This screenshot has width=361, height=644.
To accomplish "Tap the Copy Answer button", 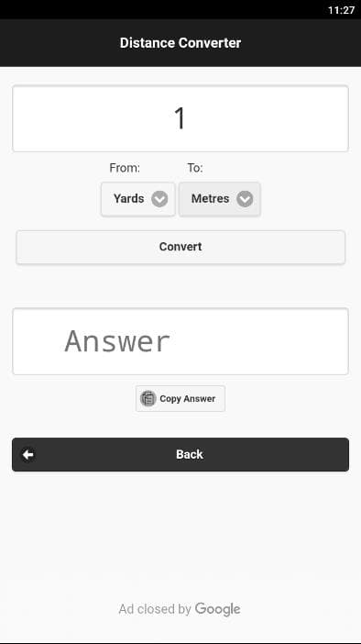I will 180,398.
